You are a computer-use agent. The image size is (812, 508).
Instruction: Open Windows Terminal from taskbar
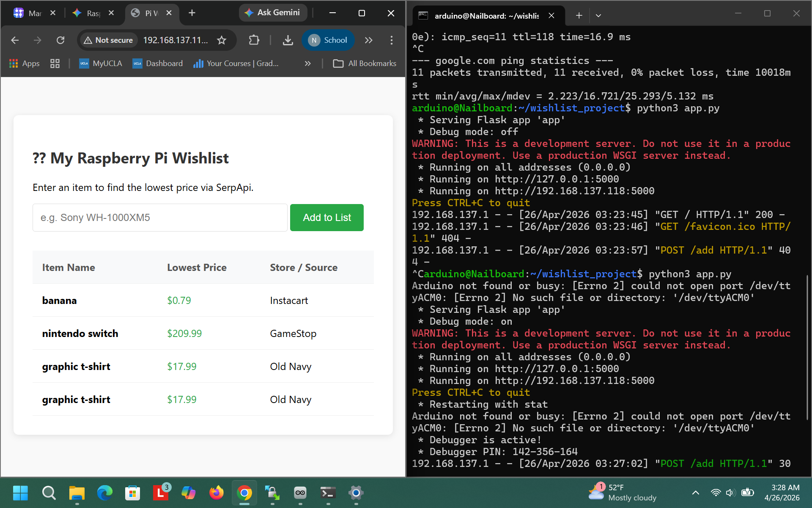328,493
